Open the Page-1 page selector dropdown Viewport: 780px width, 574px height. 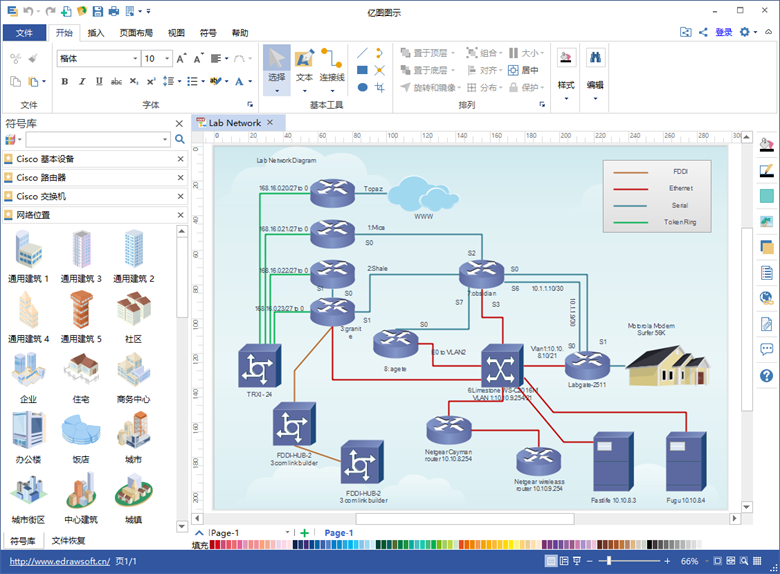coord(287,533)
